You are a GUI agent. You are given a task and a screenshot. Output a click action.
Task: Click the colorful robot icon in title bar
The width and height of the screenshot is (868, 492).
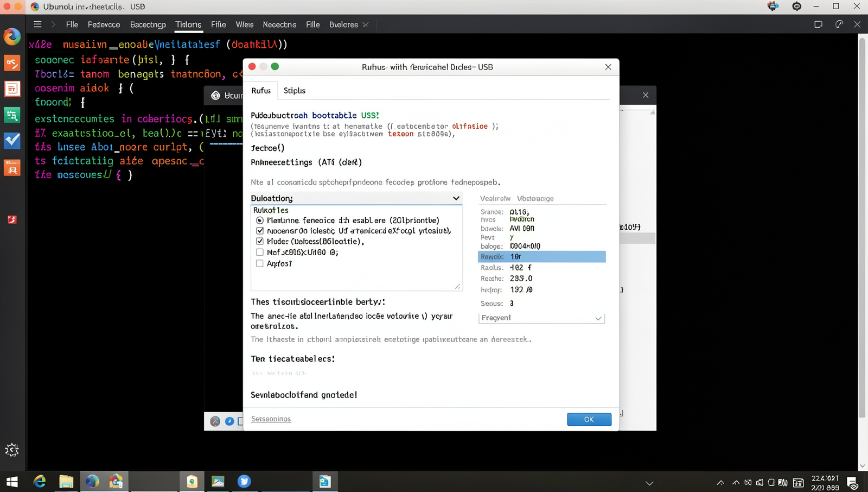(x=773, y=7)
